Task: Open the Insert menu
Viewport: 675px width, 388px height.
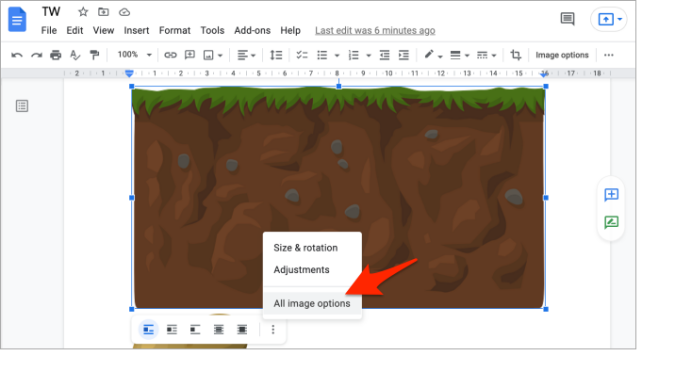Action: pos(136,31)
